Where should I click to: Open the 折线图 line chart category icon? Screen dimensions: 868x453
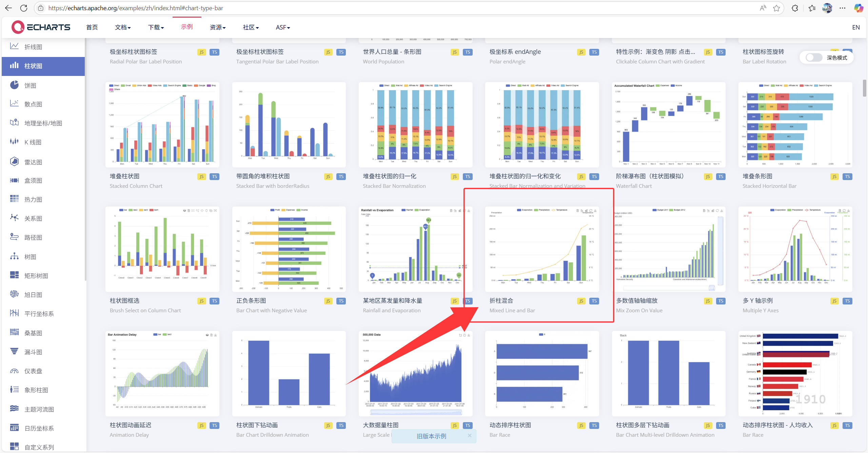(14, 46)
